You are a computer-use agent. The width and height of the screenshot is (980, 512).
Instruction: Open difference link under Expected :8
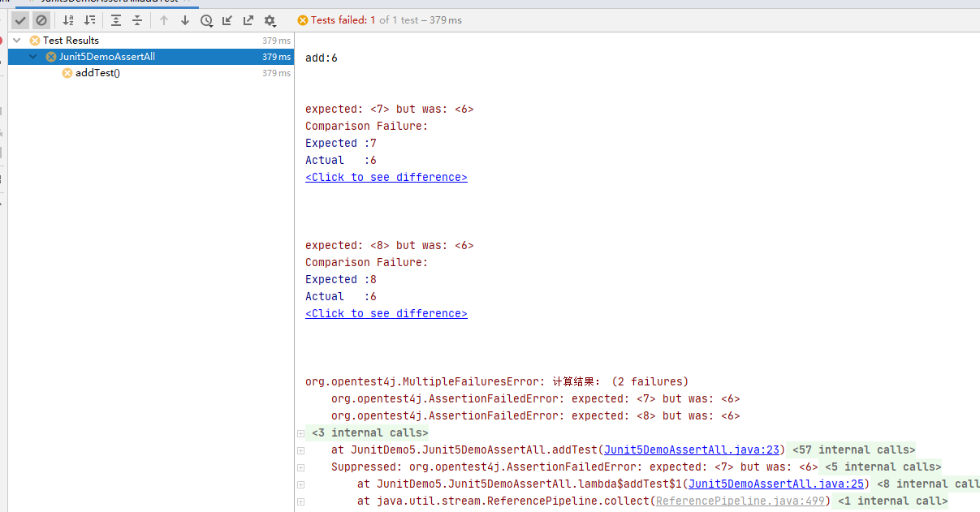click(386, 313)
